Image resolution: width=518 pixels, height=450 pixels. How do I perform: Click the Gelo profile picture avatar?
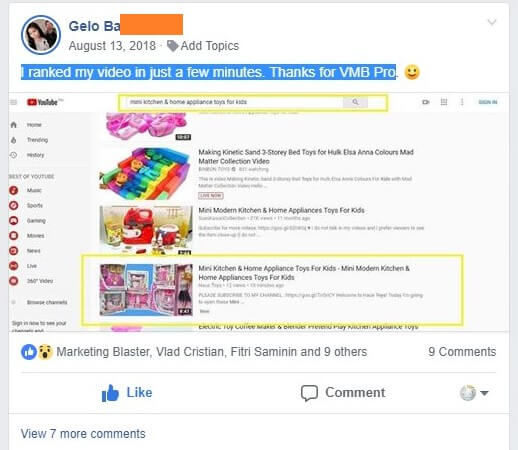pyautogui.click(x=41, y=35)
